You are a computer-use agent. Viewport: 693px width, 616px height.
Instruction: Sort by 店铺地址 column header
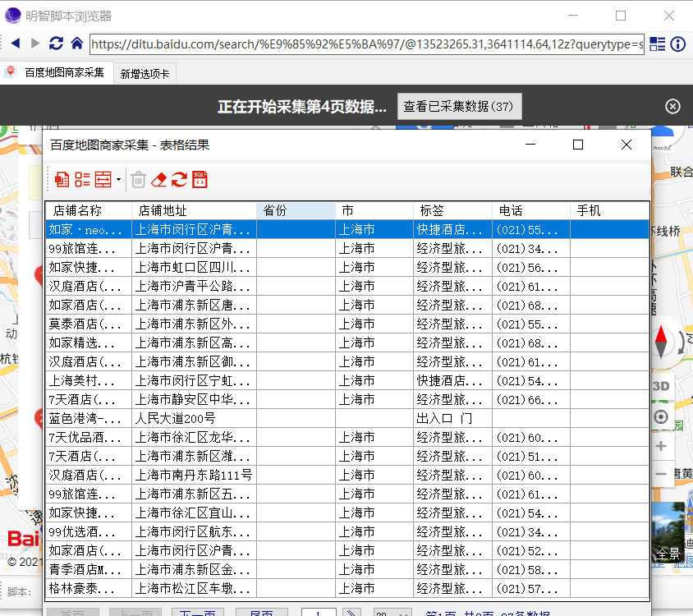[x=194, y=210]
